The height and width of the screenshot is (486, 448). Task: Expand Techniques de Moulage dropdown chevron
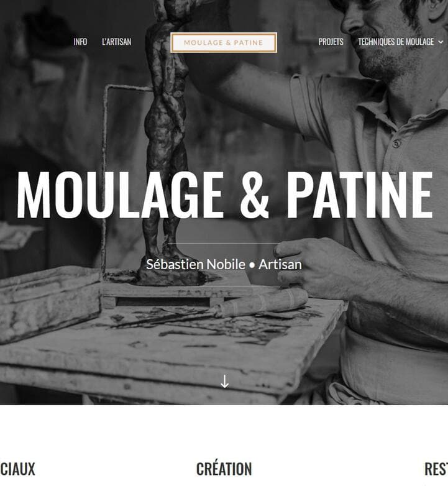click(x=441, y=42)
